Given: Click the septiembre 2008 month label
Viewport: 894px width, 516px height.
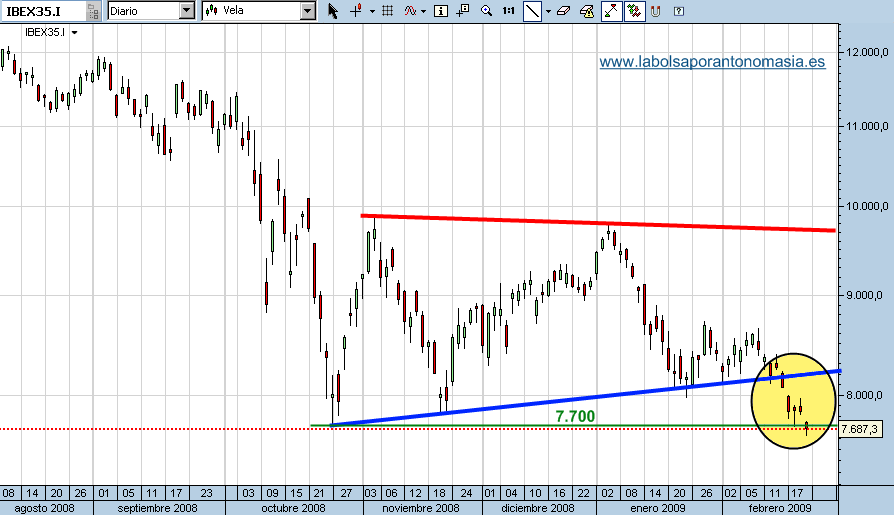Looking at the screenshot, I should click(x=157, y=508).
